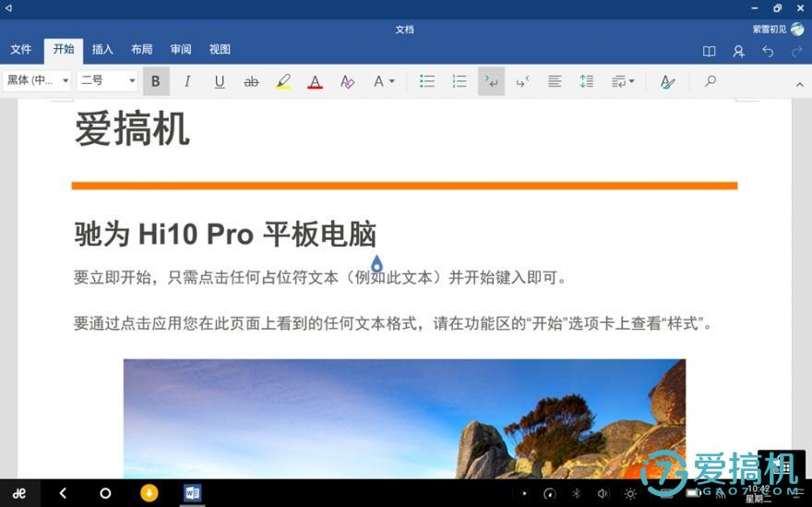The image size is (812, 507).
Task: Open the 文件 menu
Action: (x=20, y=50)
